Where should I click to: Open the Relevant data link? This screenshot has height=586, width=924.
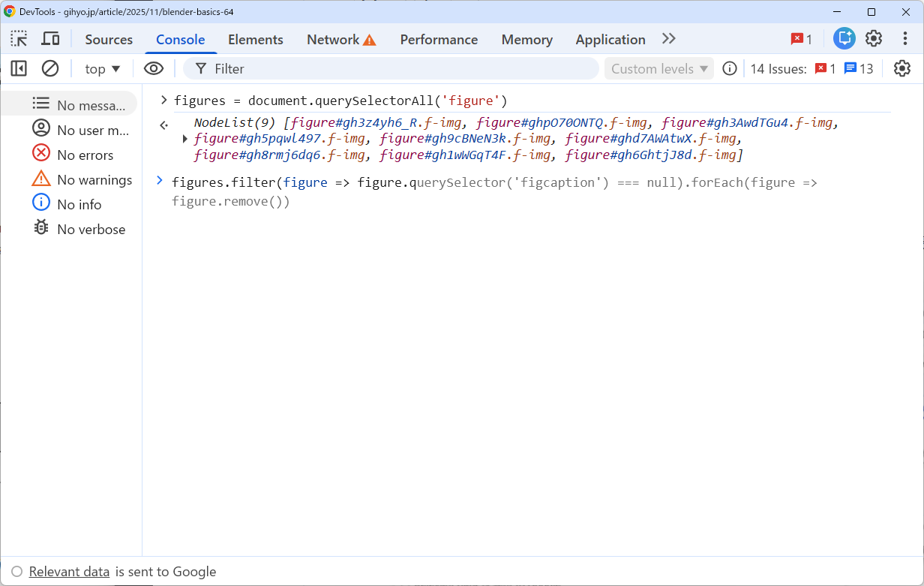pos(69,572)
